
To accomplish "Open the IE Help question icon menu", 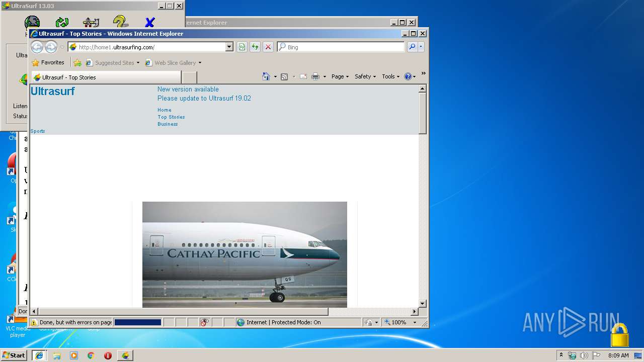I will [410, 76].
